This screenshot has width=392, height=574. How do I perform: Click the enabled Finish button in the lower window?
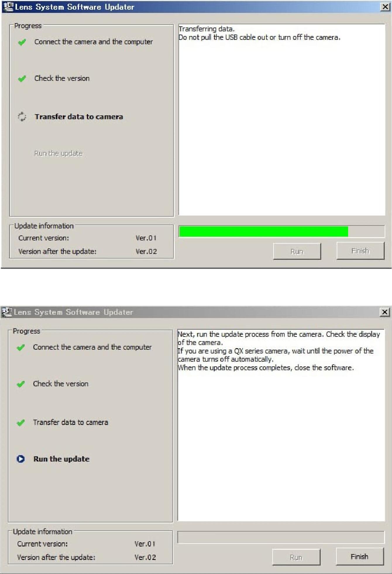(x=360, y=556)
